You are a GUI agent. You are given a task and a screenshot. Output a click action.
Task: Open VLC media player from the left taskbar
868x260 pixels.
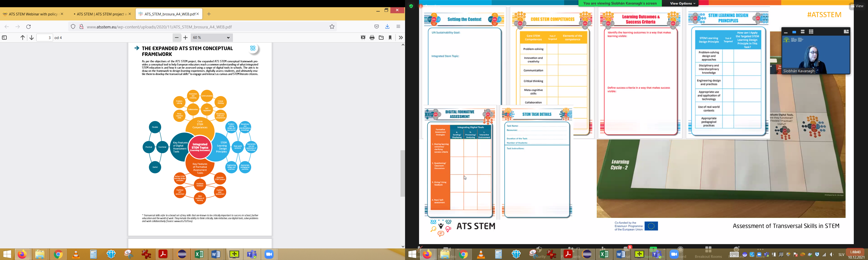tap(76, 254)
